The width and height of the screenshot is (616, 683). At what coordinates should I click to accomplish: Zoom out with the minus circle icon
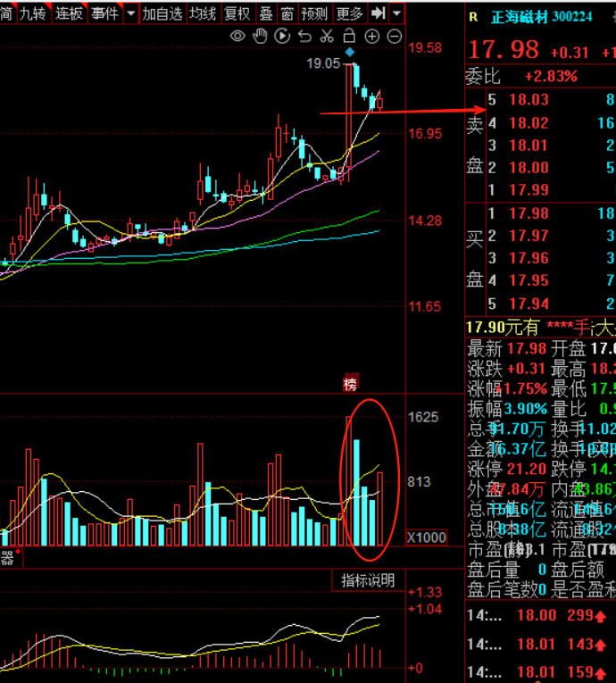(x=394, y=37)
